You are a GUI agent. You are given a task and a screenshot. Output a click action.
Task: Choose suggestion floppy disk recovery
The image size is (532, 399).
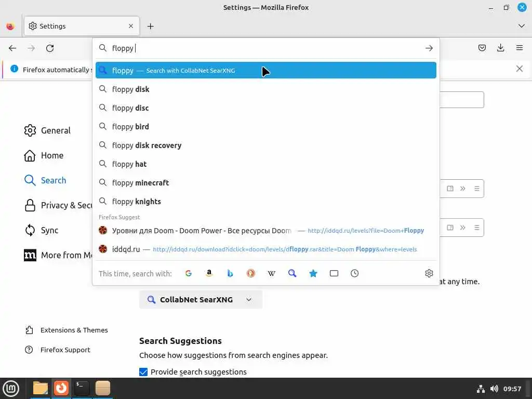click(x=266, y=145)
